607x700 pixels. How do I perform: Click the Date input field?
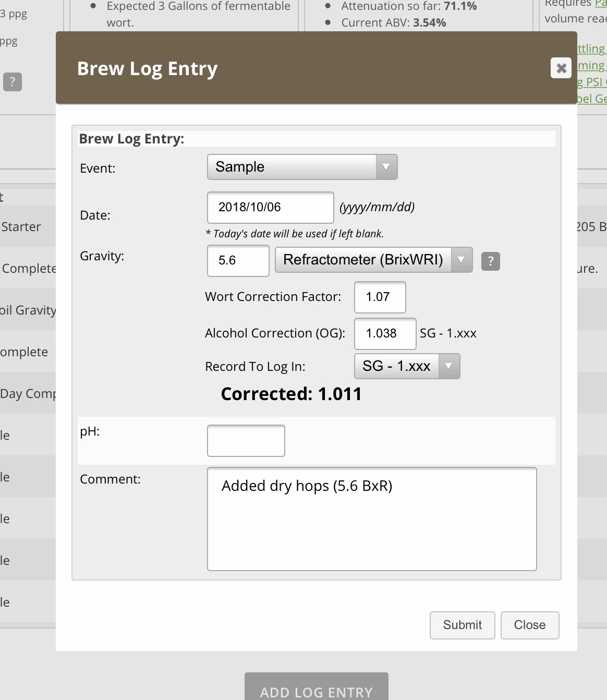270,208
